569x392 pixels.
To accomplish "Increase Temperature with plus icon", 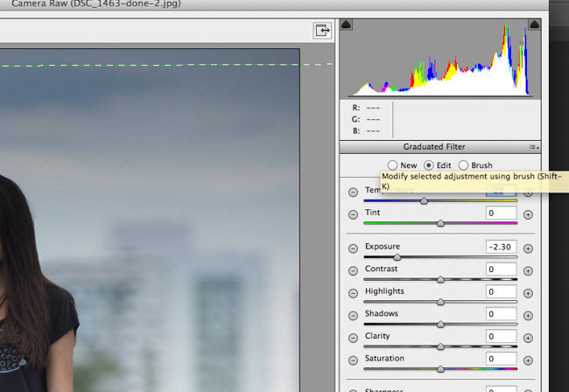I will coord(528,192).
